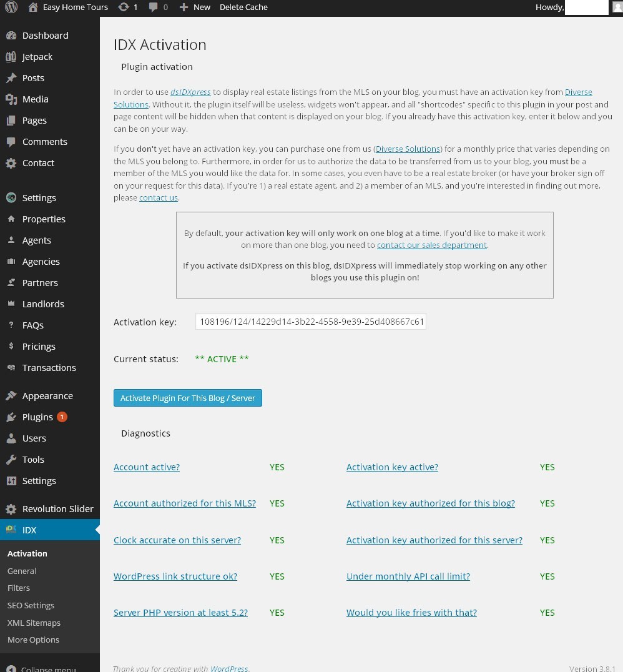Open SEO Settings submenu
Viewport: 623px width, 672px height.
tap(31, 606)
